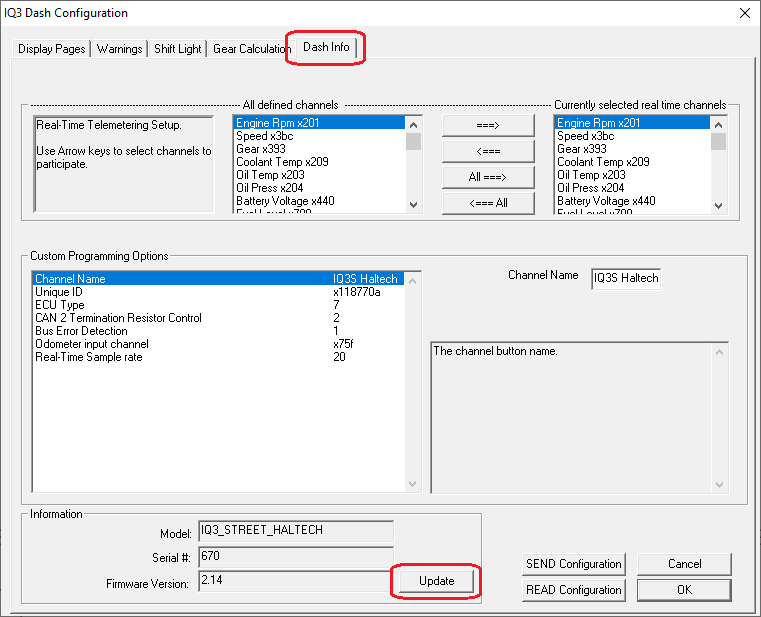Image resolution: width=761 pixels, height=617 pixels.
Task: Click the All ===> button
Action: 488,177
